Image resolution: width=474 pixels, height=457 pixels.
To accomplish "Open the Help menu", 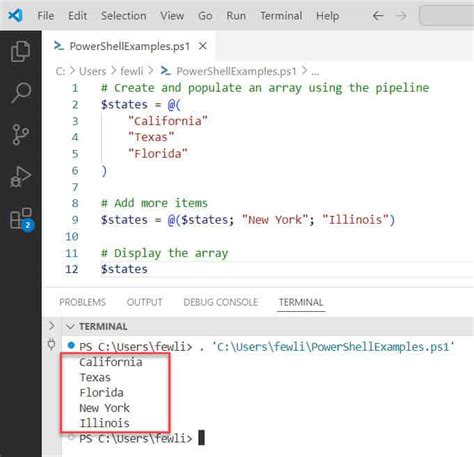I will click(x=327, y=16).
